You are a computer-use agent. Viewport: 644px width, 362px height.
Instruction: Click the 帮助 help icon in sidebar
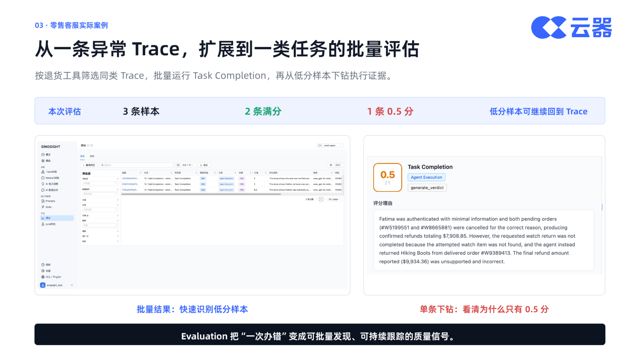[43, 265]
